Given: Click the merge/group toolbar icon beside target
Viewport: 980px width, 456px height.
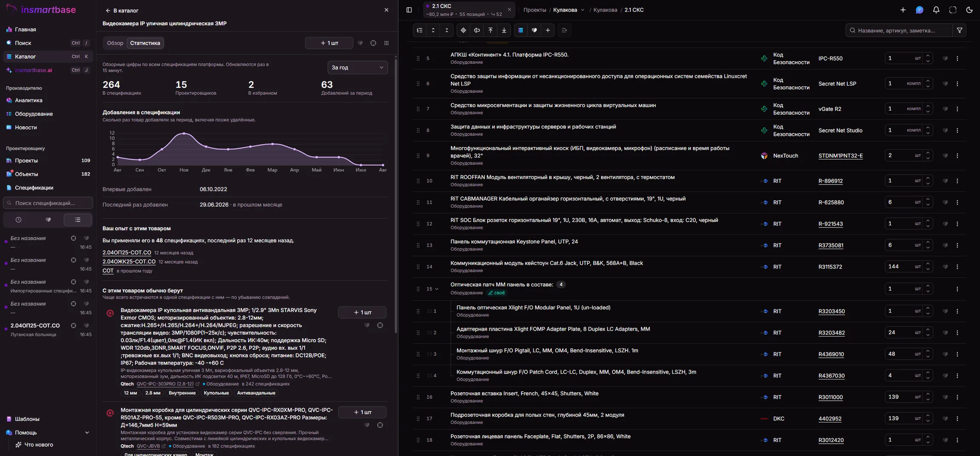Looking at the screenshot, I should pyautogui.click(x=477, y=30).
